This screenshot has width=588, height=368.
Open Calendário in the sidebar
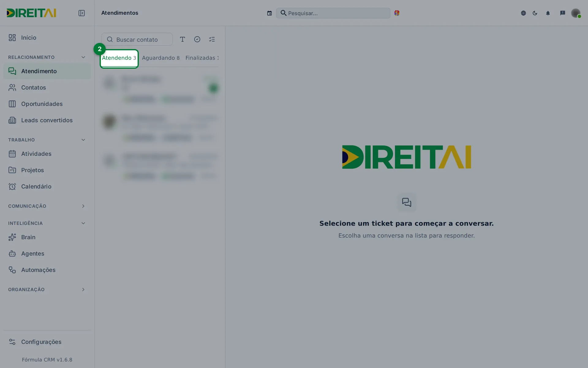click(47, 186)
